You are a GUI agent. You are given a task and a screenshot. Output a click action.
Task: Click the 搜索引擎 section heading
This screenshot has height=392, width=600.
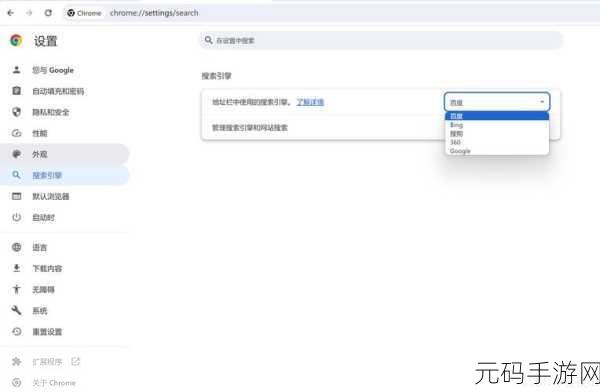216,76
